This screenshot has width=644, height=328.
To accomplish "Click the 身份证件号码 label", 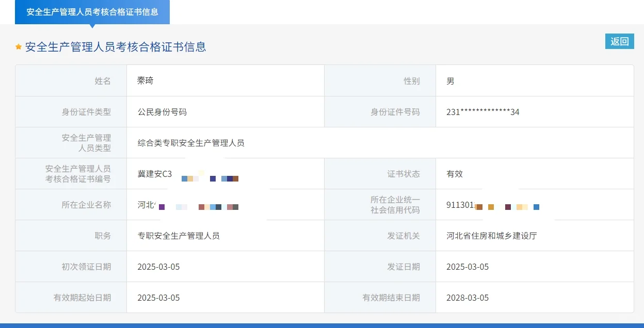I will pos(395,112).
